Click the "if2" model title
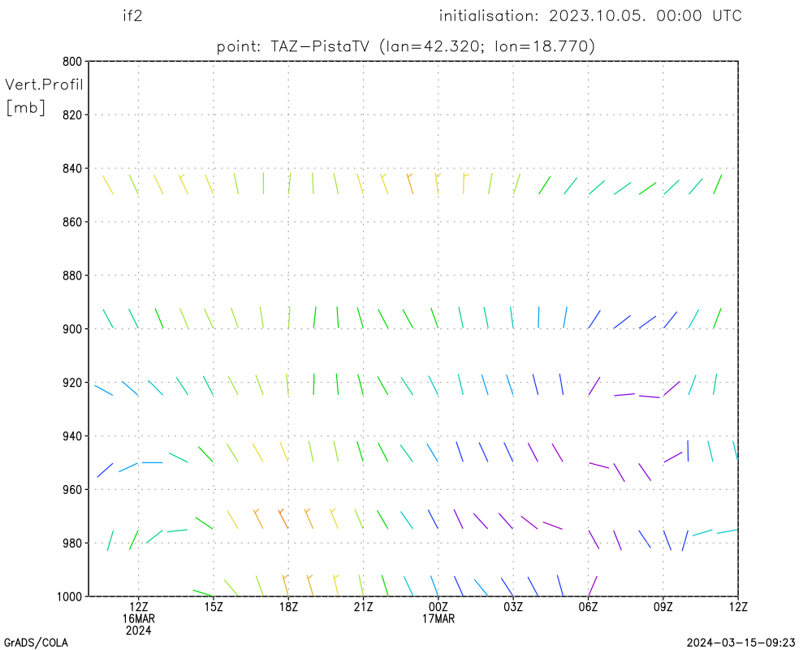 pos(132,16)
